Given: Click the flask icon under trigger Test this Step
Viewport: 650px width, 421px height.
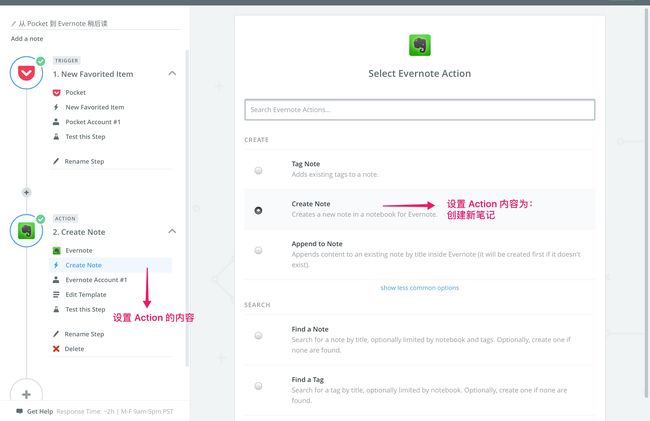Looking at the screenshot, I should tap(56, 136).
